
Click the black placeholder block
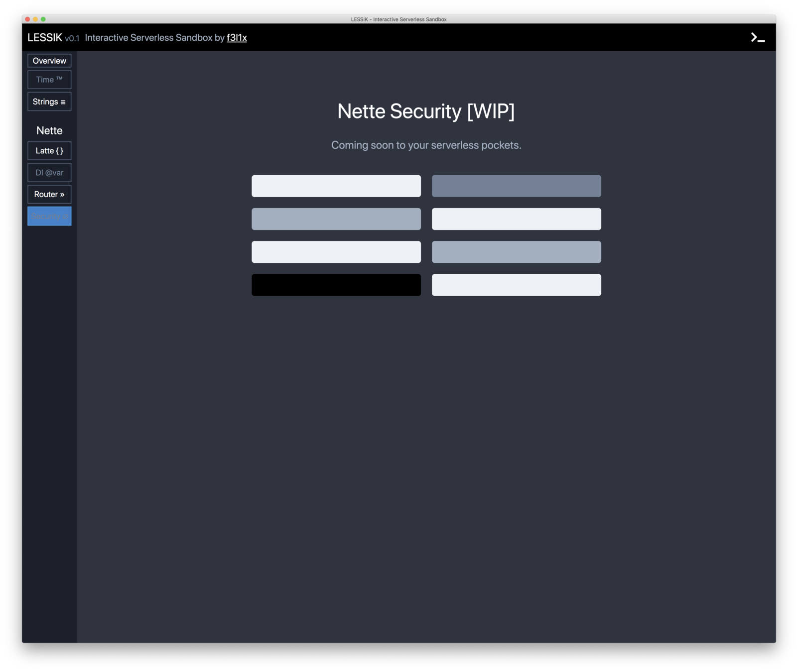pos(336,285)
